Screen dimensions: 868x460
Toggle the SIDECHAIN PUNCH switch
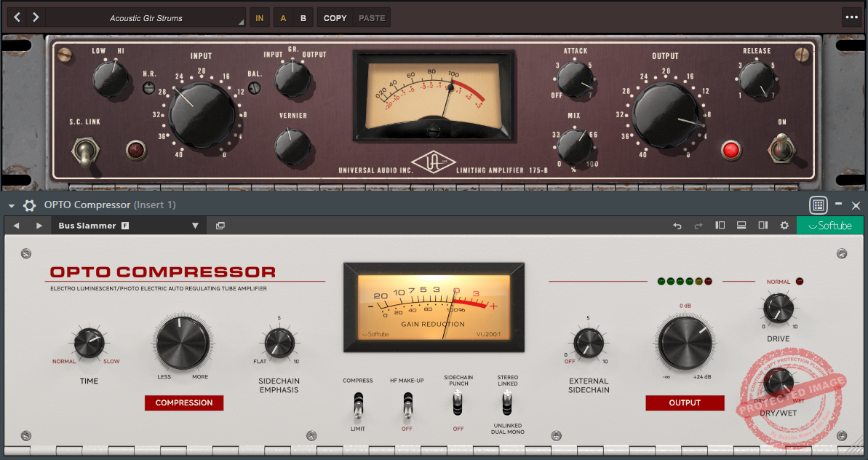457,403
